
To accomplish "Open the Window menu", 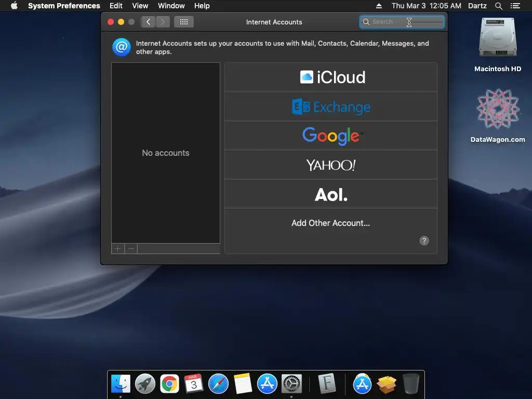I will (x=171, y=6).
